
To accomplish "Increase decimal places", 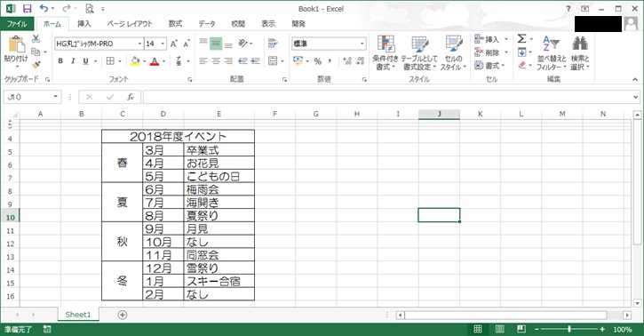I will coord(347,61).
